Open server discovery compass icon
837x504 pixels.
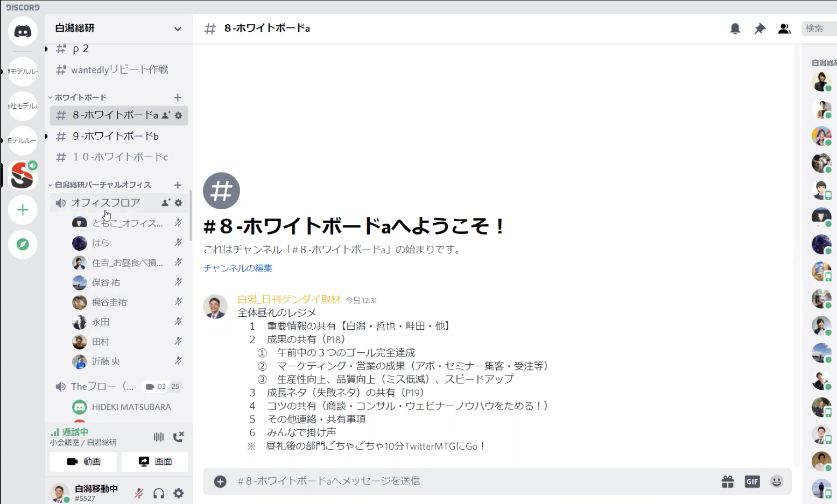click(23, 244)
